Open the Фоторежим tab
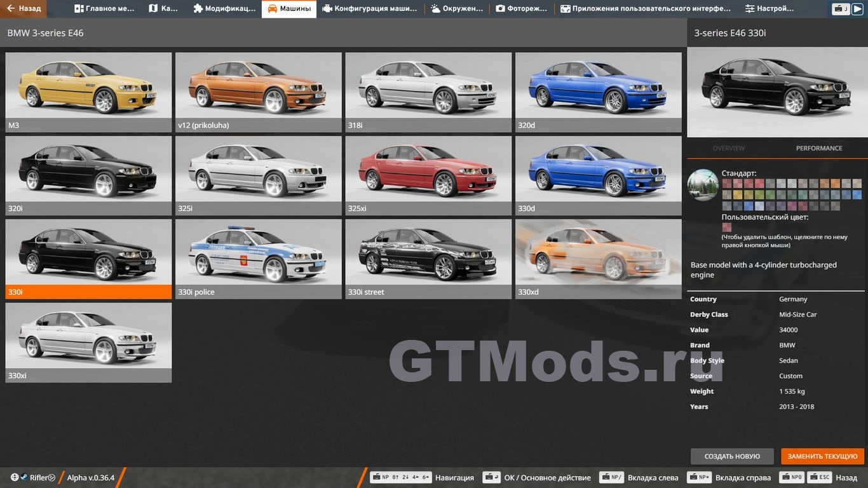The height and width of the screenshot is (488, 868). pyautogui.click(x=522, y=9)
